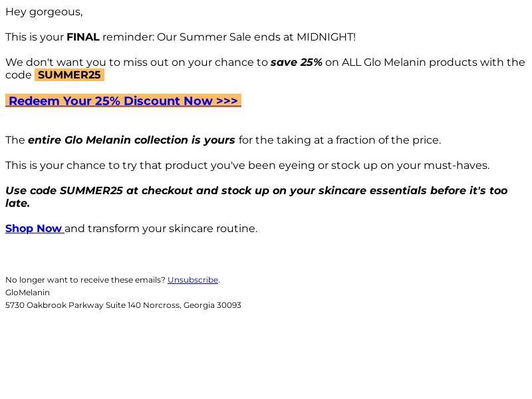Click the Oakbrook Parkway address line

(x=123, y=305)
